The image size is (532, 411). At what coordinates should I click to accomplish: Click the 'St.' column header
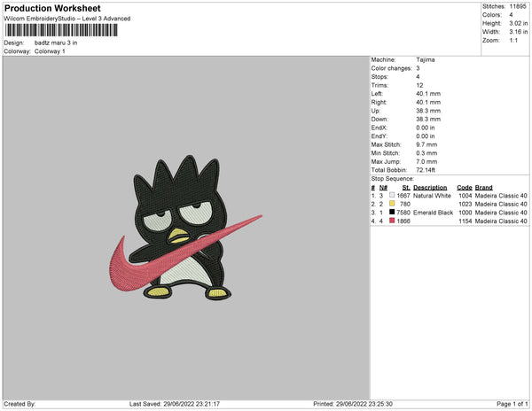pos(406,188)
